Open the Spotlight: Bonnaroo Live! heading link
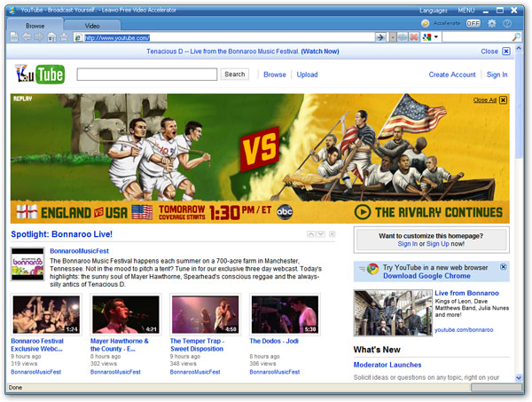Screen dimensions: 532x402 [x=61, y=234]
